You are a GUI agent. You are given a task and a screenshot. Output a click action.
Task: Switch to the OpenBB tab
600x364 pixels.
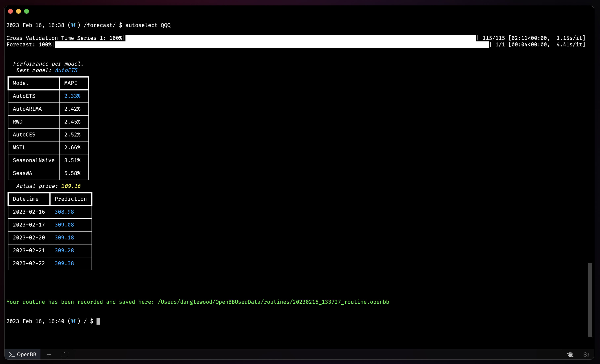tap(23, 355)
